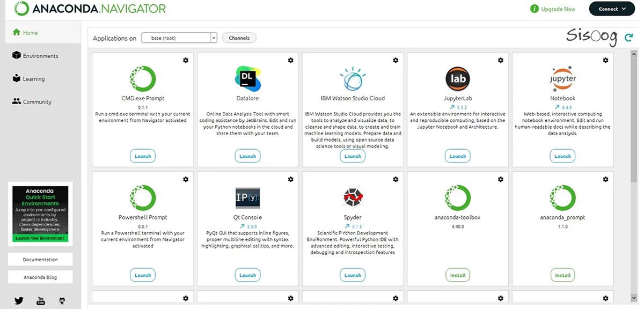Image resolution: width=644 pixels, height=309 pixels.
Task: Install the anaconda-toolbox package
Action: (x=457, y=275)
